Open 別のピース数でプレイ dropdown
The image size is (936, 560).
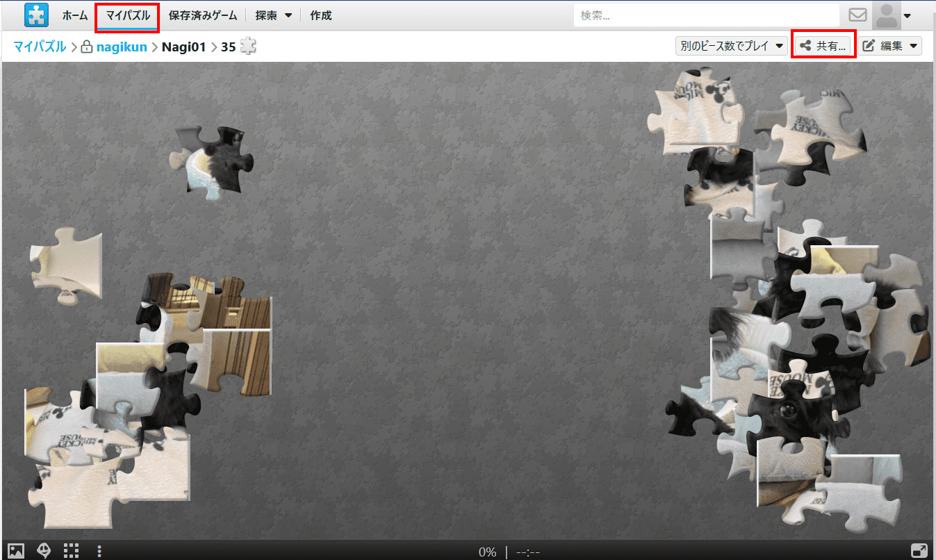(731, 47)
